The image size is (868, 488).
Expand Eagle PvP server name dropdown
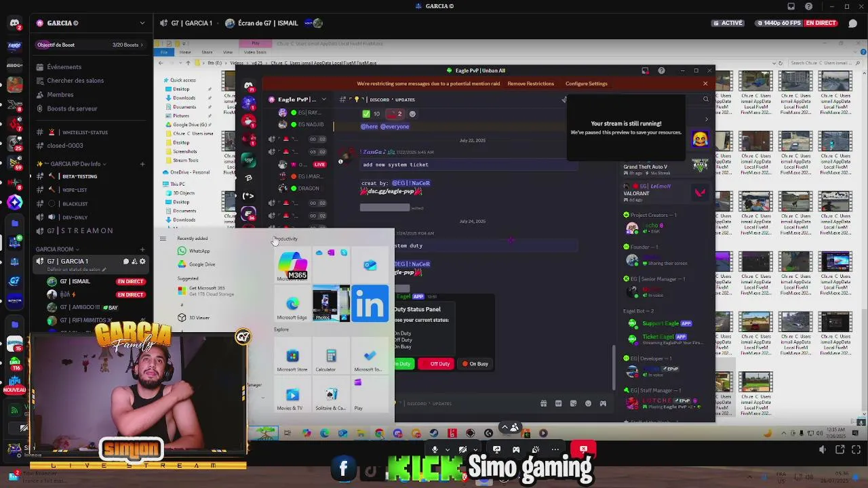tap(323, 100)
